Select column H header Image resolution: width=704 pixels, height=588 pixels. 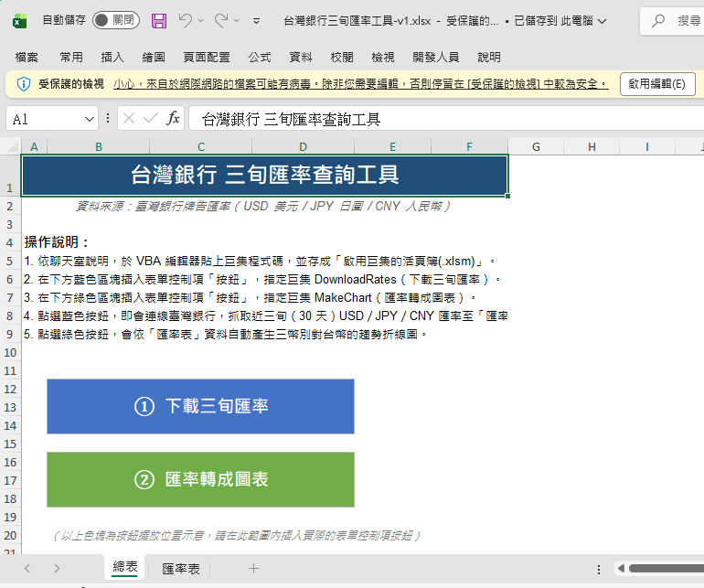[592, 146]
